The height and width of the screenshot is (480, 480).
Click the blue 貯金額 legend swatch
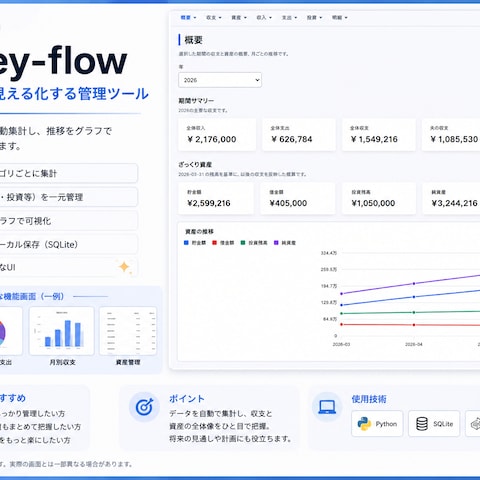point(186,243)
